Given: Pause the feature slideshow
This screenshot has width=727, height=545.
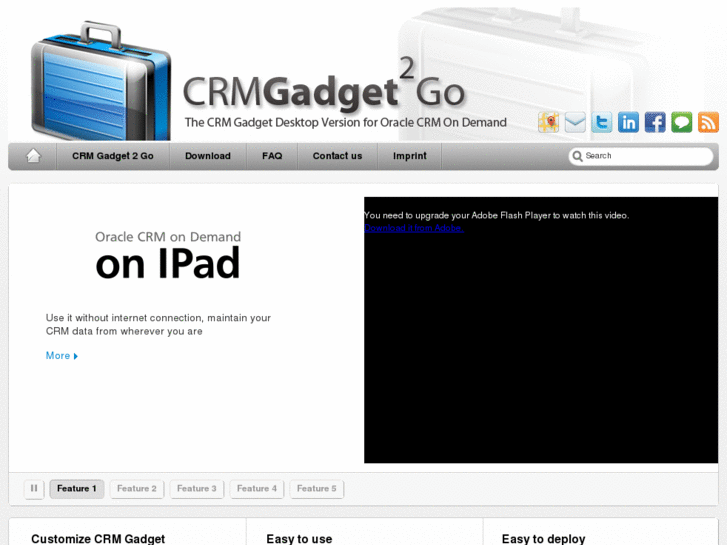Looking at the screenshot, I should click(34, 488).
